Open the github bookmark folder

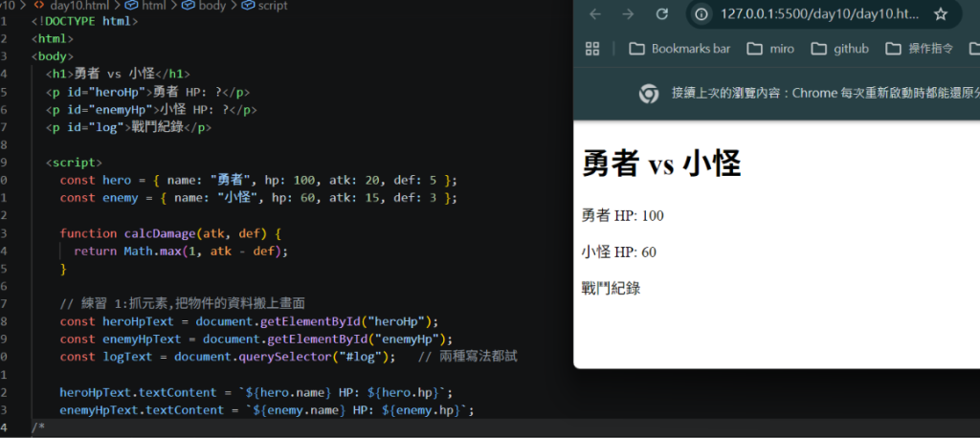840,49
